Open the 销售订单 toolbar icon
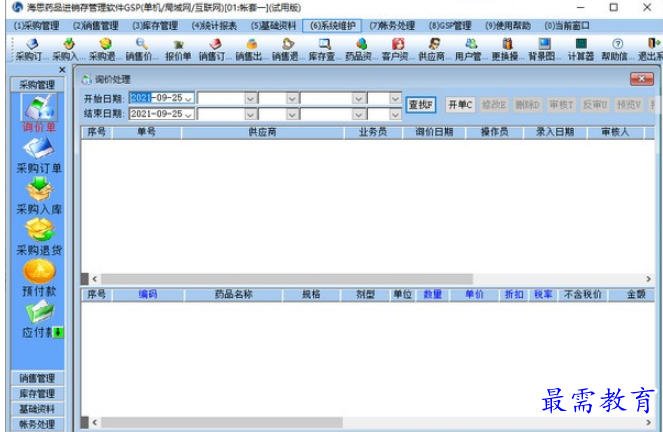 click(215, 49)
